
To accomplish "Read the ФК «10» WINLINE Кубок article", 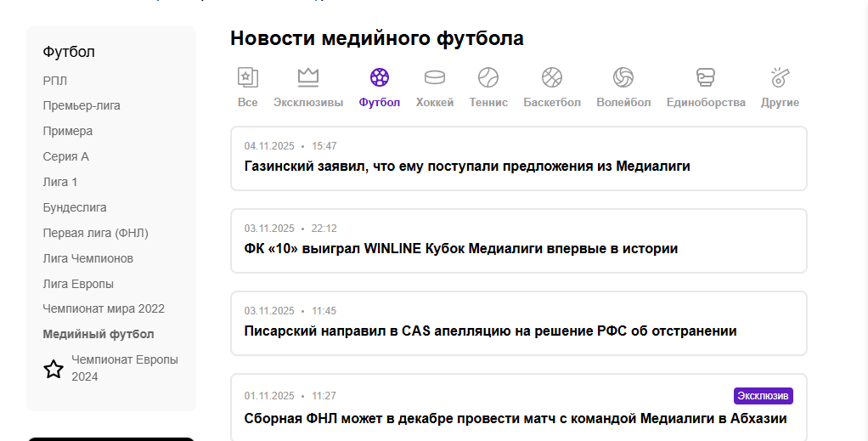I will pyautogui.click(x=461, y=249).
